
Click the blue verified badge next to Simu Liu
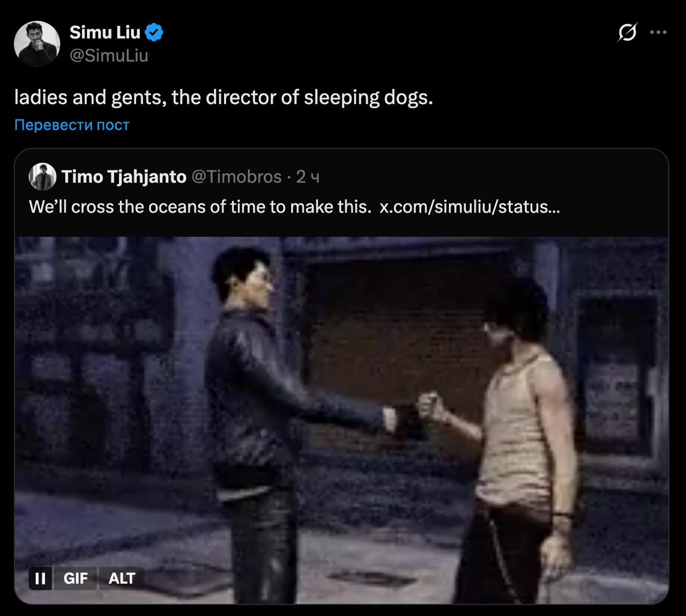[x=154, y=33]
